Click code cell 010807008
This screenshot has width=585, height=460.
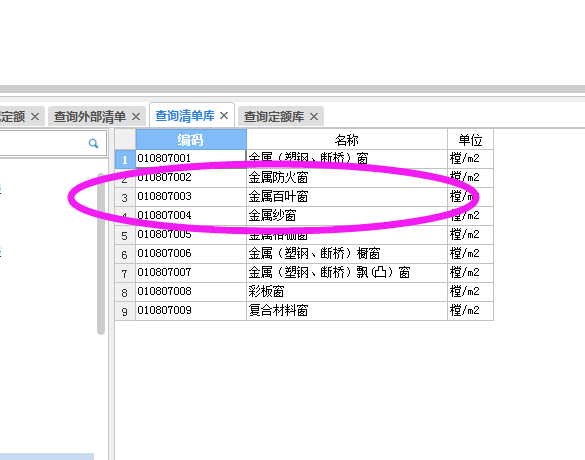point(191,292)
